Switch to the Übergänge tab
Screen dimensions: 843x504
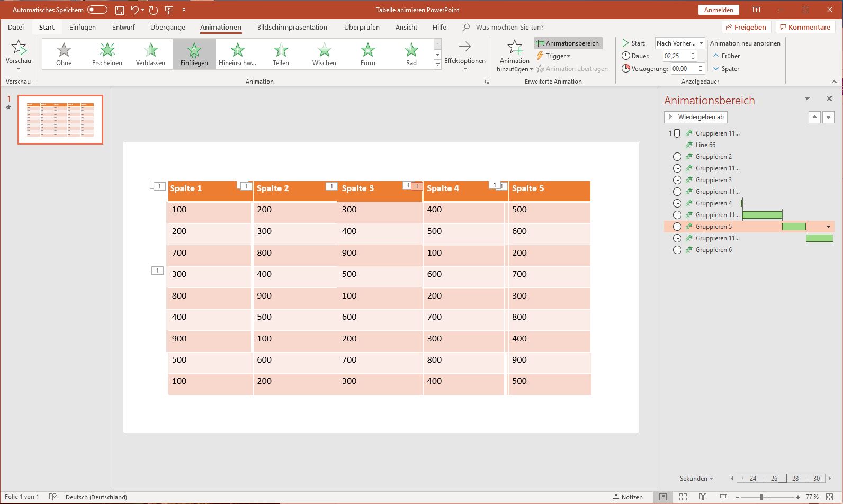pyautogui.click(x=168, y=28)
